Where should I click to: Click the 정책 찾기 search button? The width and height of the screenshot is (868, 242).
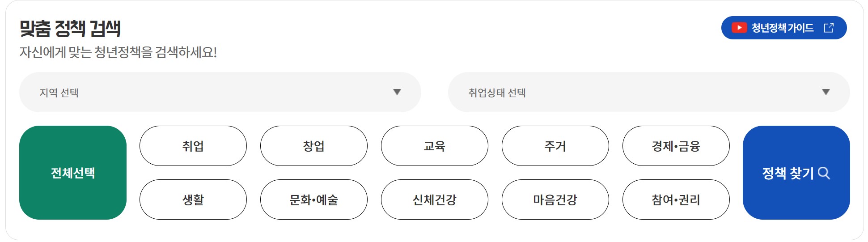click(x=796, y=173)
